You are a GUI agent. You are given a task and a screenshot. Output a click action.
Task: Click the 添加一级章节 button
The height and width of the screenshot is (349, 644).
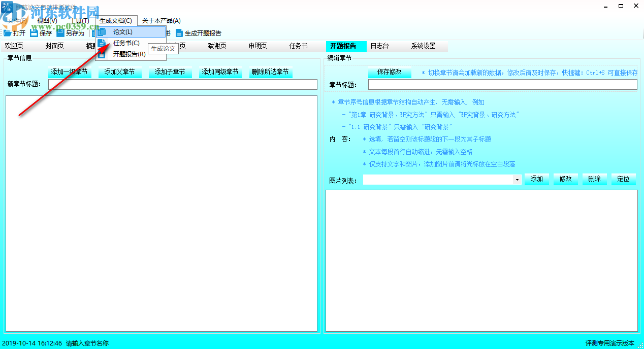point(70,72)
